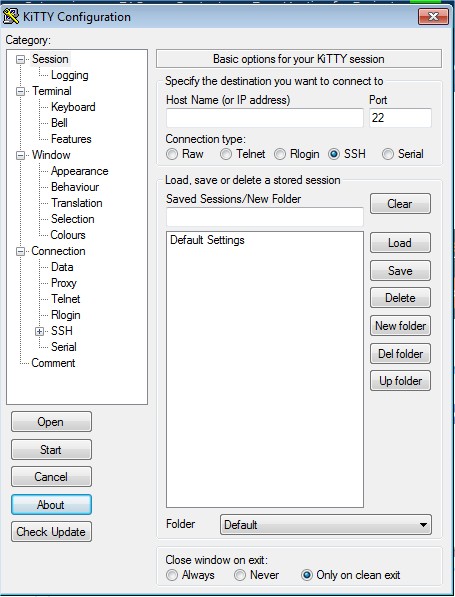Collapse the Window tree node
Viewport: 455px width, 597px height.
coord(20,155)
